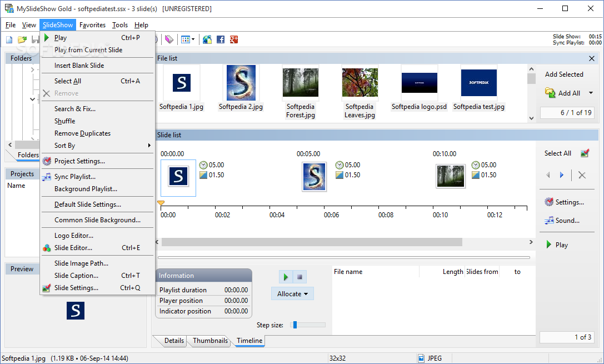Click the transition icon of the second slide

tap(340, 175)
